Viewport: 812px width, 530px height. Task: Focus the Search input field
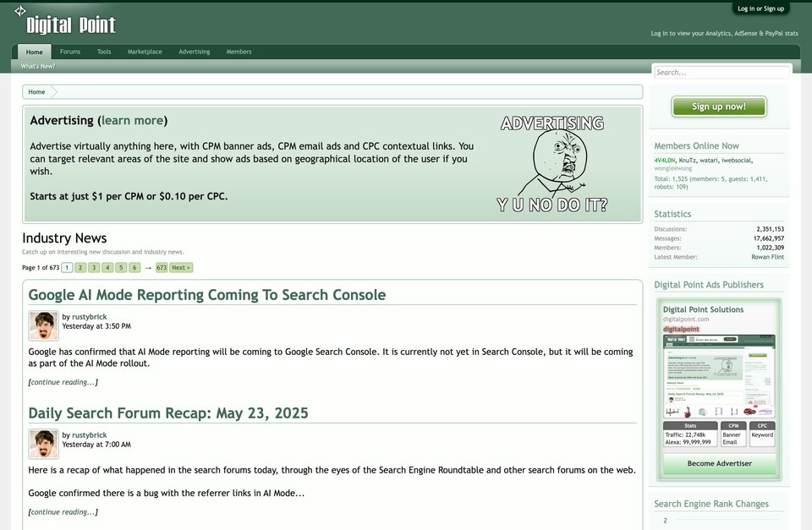721,73
